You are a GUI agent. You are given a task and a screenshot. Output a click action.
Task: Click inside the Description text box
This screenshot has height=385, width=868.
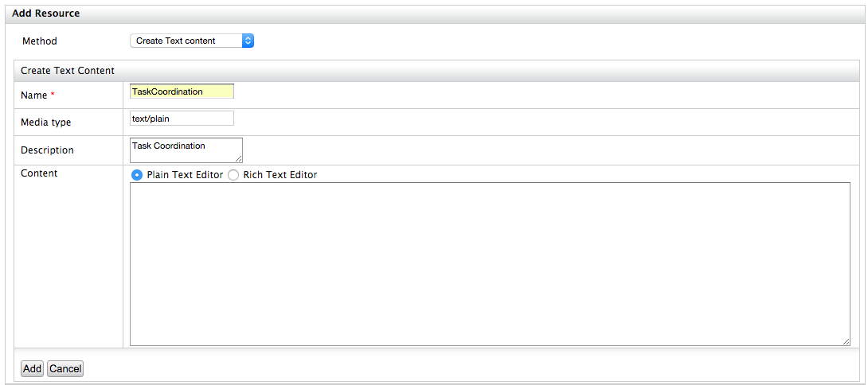(185, 149)
